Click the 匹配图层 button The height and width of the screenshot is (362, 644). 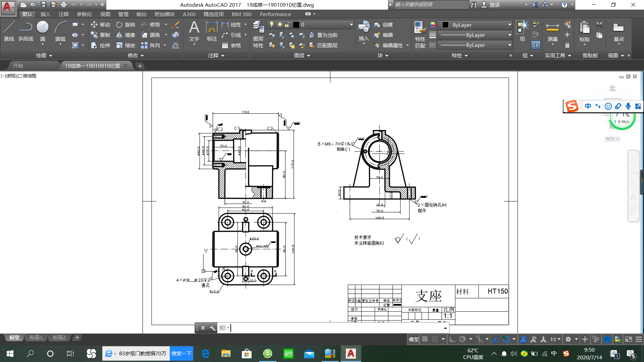tap(323, 45)
